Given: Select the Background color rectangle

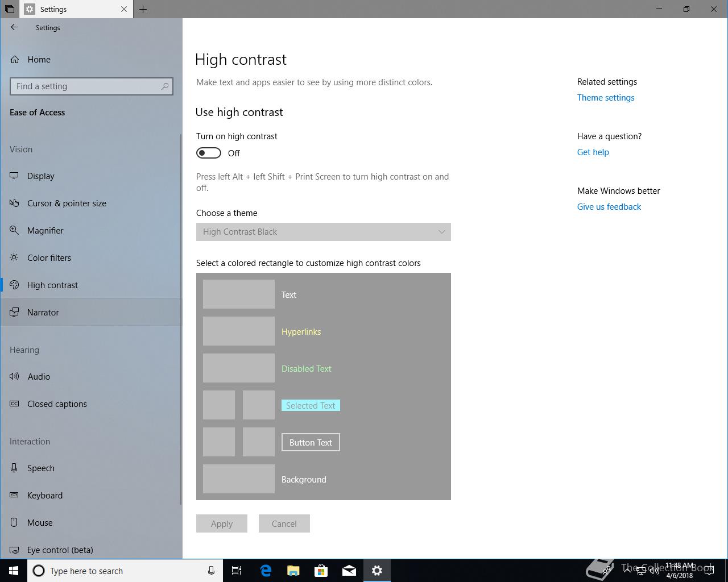Looking at the screenshot, I should pyautogui.click(x=239, y=479).
